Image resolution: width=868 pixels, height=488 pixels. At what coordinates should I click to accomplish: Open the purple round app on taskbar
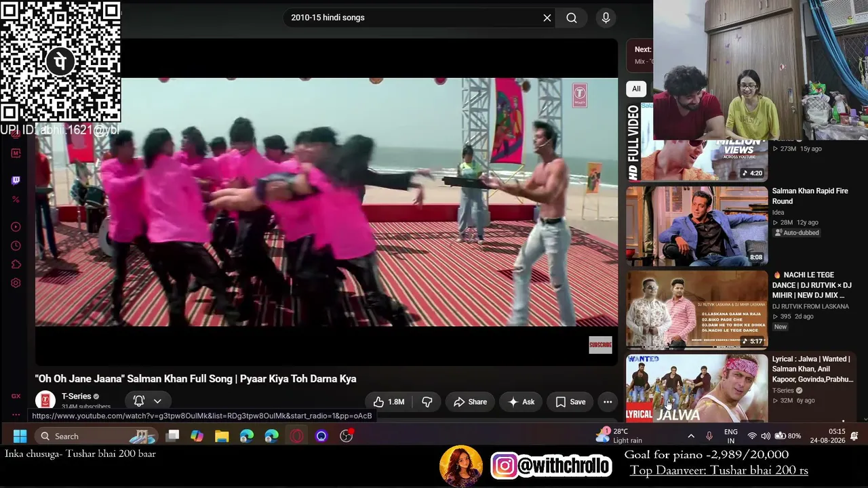pos(321,436)
